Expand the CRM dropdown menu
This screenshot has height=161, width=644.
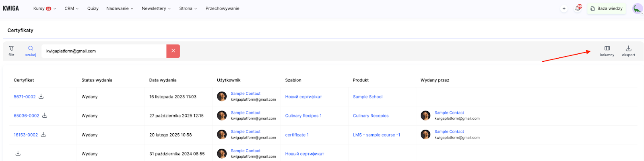(71, 8)
